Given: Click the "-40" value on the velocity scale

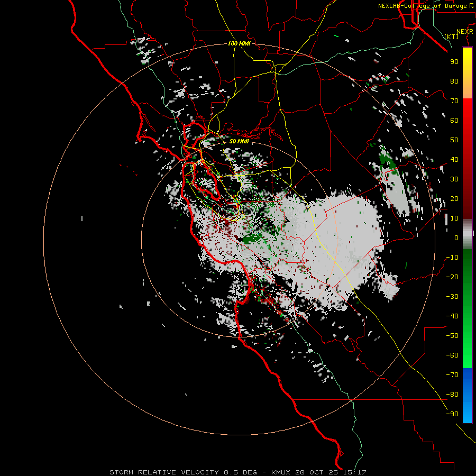Looking at the screenshot, I should pyautogui.click(x=452, y=316).
